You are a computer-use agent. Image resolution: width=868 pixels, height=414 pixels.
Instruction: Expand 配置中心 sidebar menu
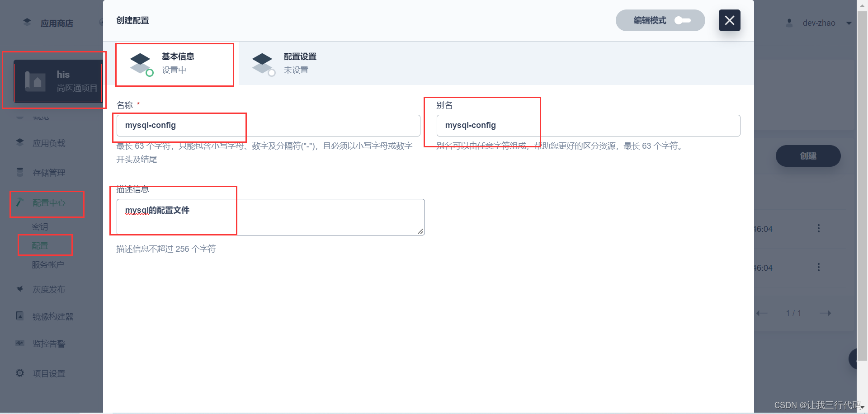[x=49, y=203]
